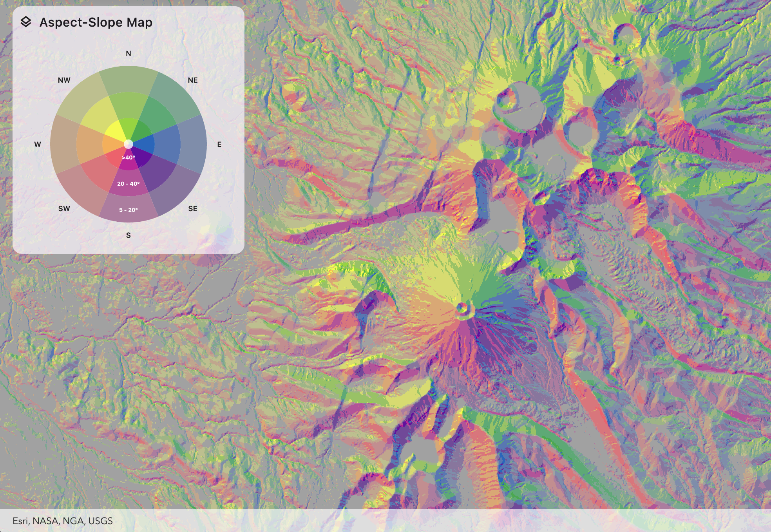Screen dimensions: 771x532
Task: Click the >40° slope label
Action: [x=128, y=157]
